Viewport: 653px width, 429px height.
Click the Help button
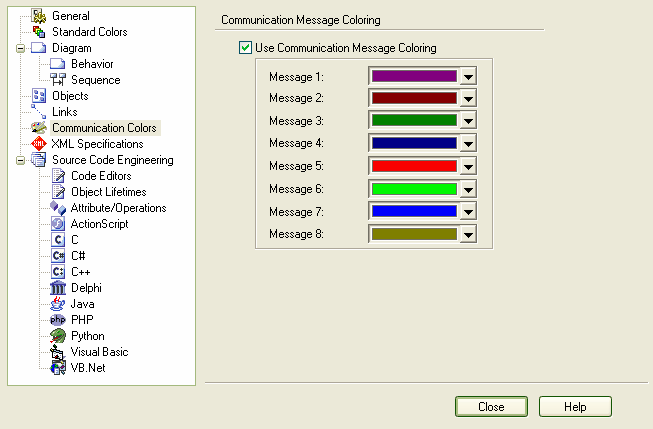(575, 407)
